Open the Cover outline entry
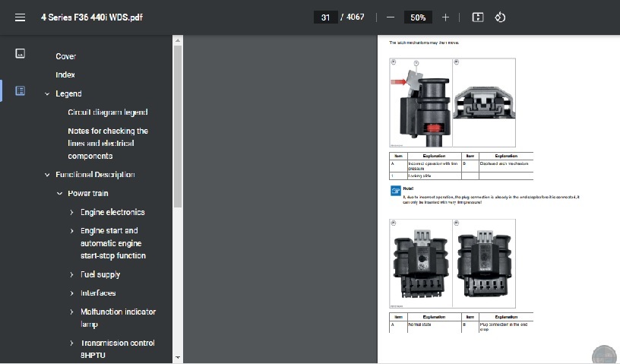This screenshot has height=364, width=620. coord(65,56)
